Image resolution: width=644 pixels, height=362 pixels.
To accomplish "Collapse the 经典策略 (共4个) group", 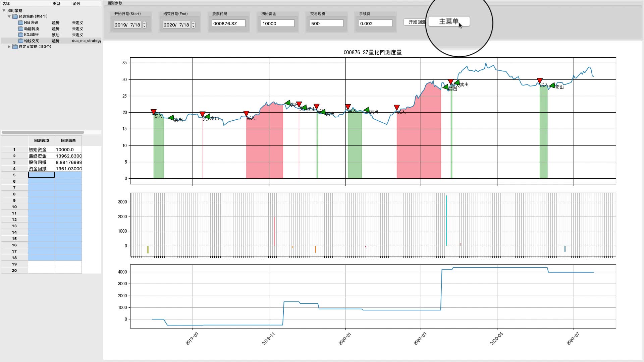I will pyautogui.click(x=9, y=16).
